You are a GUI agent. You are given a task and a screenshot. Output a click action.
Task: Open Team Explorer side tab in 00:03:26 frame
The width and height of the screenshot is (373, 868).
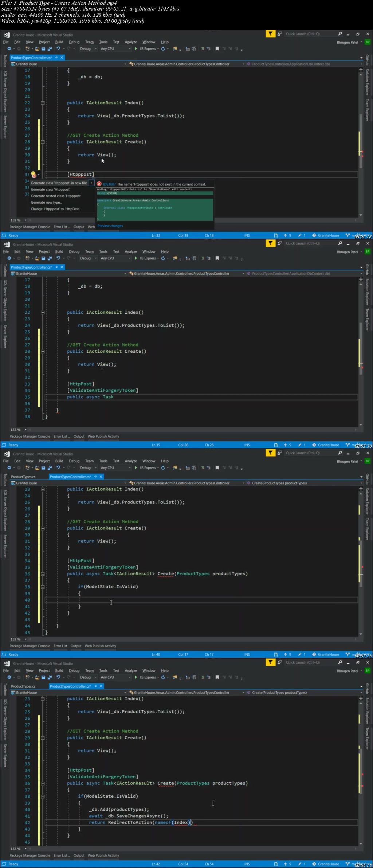point(367,529)
